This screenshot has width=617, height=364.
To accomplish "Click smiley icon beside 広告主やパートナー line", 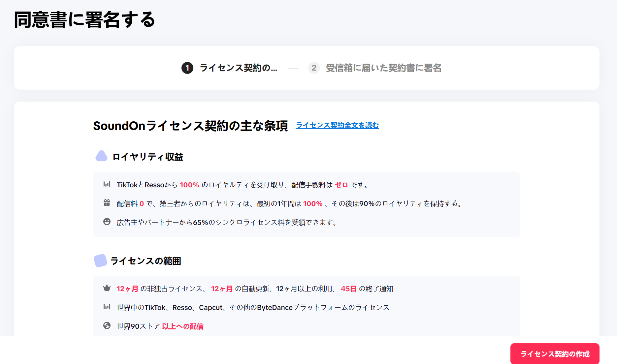I will [x=107, y=222].
